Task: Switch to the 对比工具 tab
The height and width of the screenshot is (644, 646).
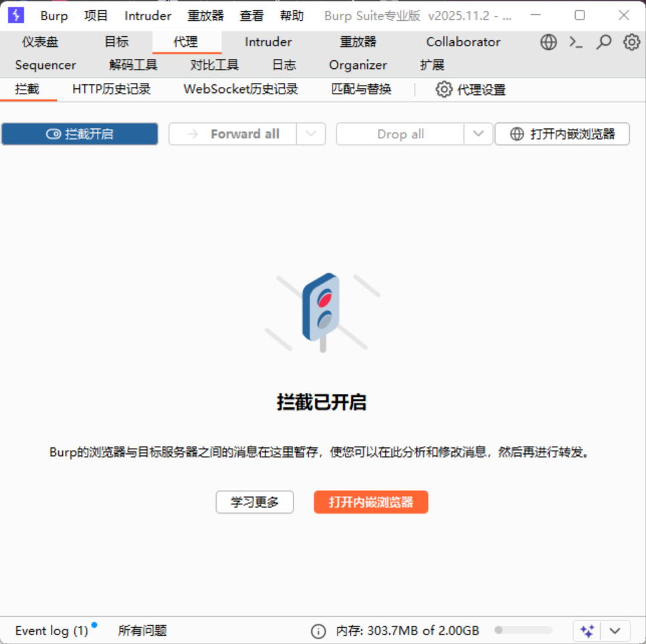Action: 214,65
